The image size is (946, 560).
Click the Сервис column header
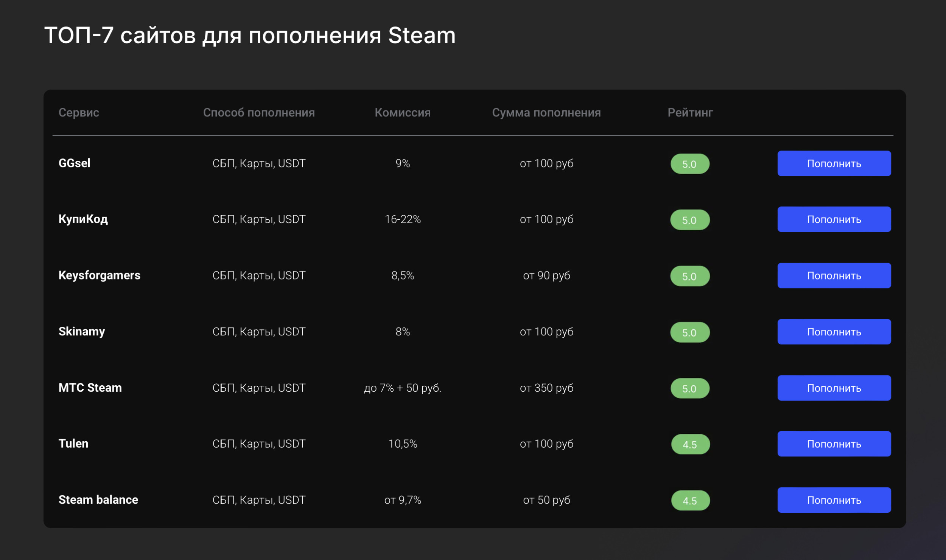tap(79, 112)
